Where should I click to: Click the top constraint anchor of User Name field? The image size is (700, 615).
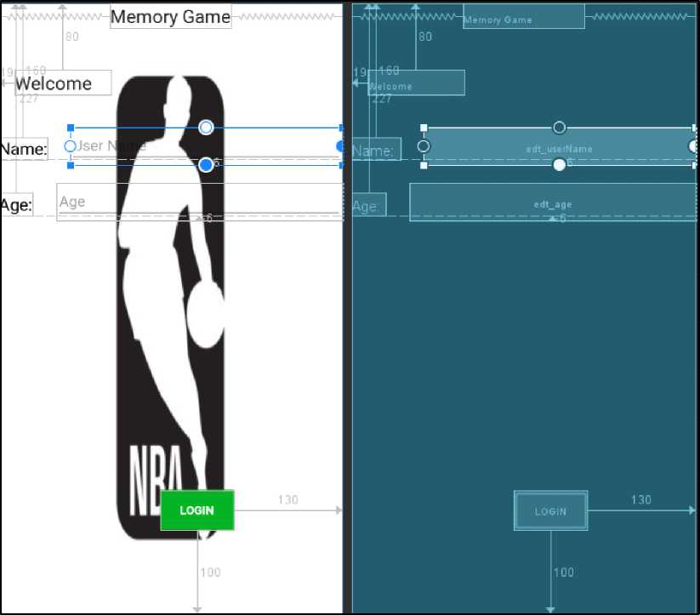coord(206,128)
